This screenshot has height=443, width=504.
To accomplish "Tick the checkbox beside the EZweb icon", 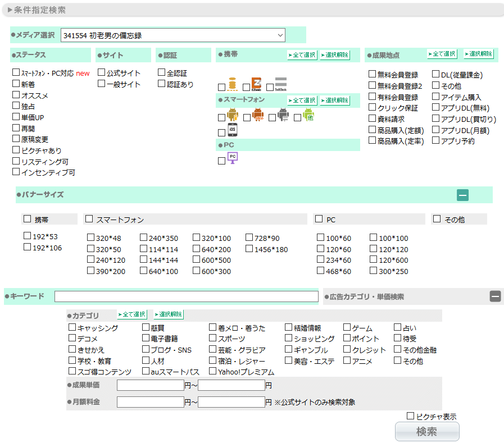I will click(x=246, y=87).
